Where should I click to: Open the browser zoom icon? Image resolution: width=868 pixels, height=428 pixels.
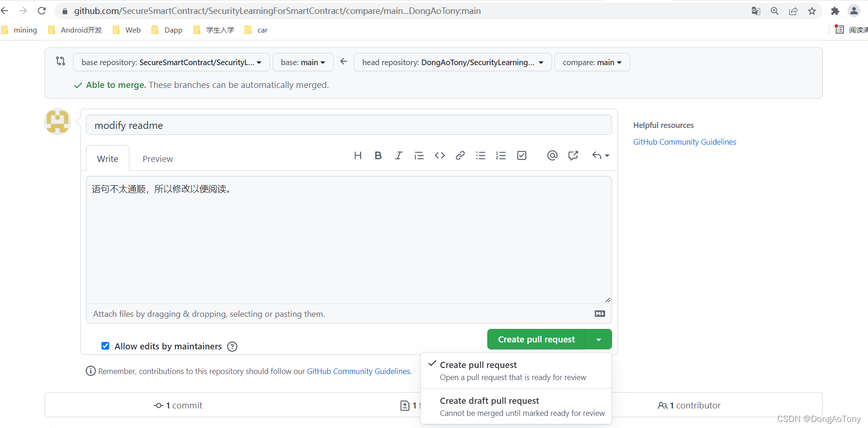774,11
